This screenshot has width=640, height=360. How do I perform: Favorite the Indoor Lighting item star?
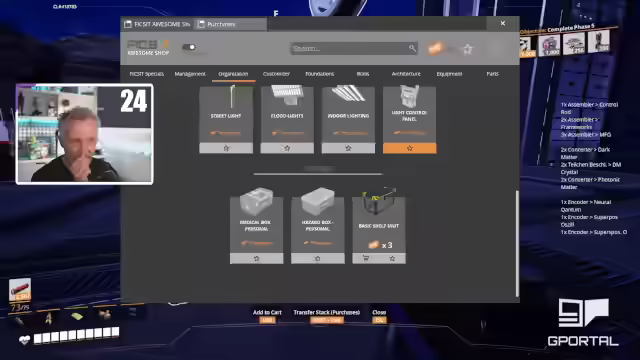pos(348,148)
